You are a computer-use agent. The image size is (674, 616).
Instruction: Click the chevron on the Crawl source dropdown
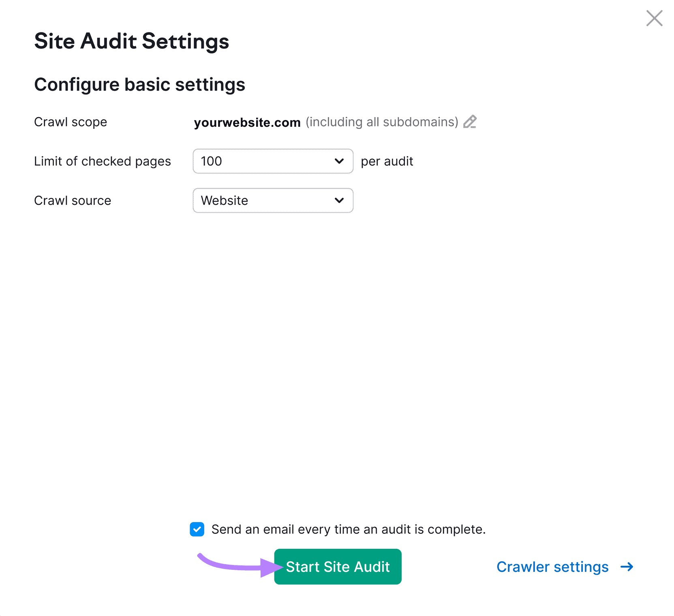point(339,200)
